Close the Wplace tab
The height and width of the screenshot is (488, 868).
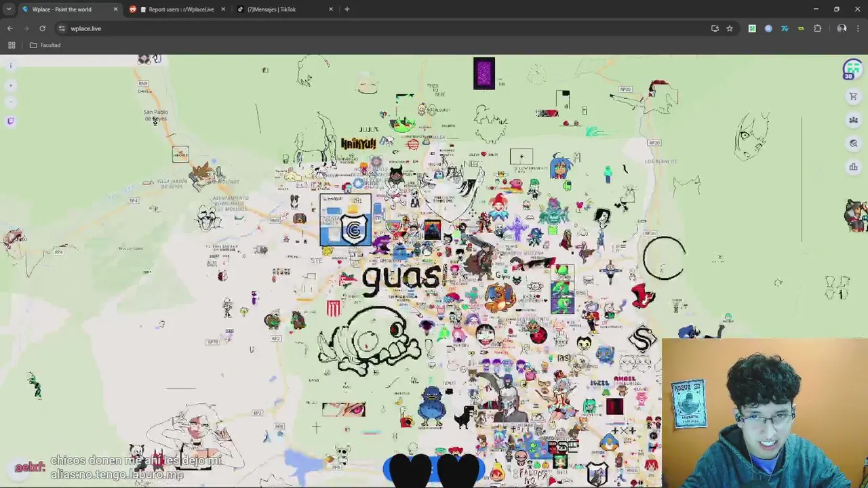tap(115, 9)
